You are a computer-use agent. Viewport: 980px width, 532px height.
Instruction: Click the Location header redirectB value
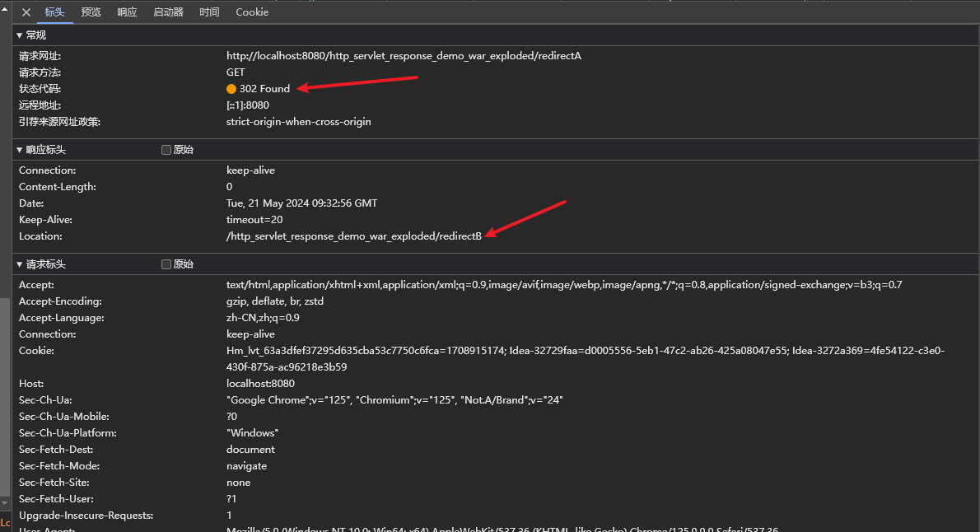click(x=353, y=236)
